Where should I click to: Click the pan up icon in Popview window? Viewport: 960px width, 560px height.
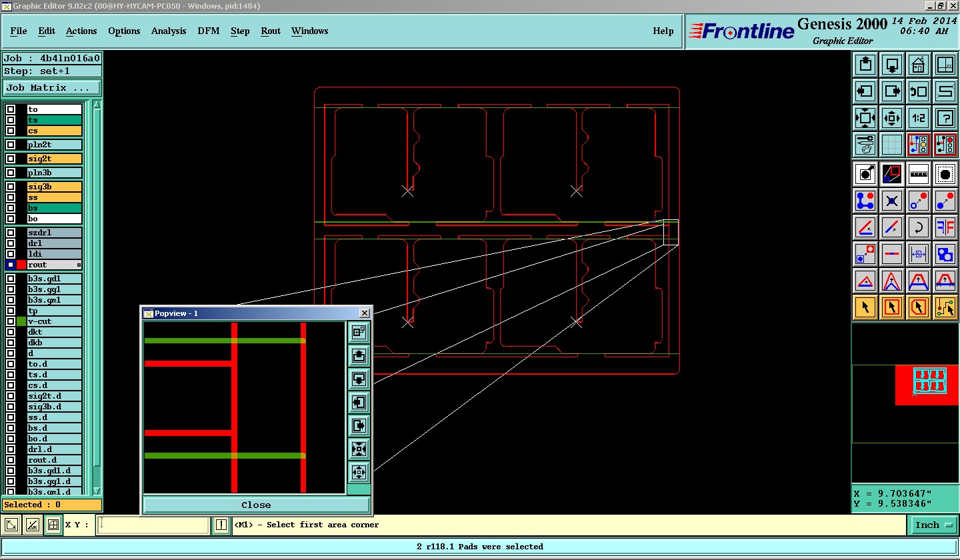pos(359,355)
